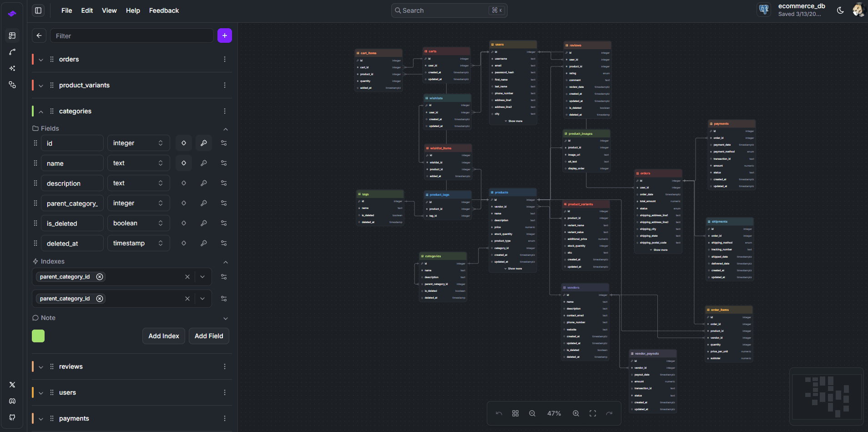This screenshot has height=432, width=868.
Task: Click the Add Field button
Action: pos(209,335)
